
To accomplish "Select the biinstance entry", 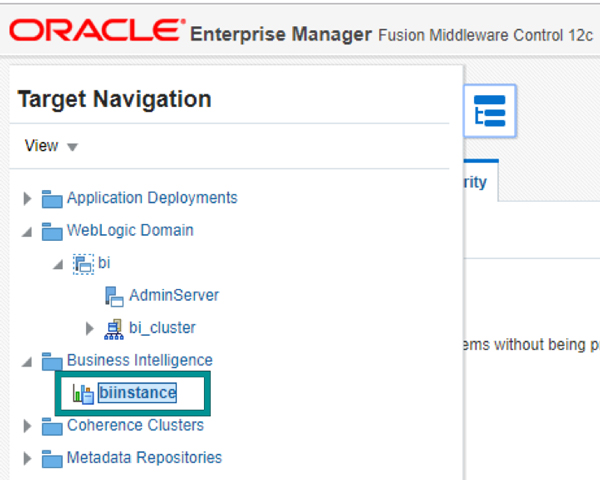I will pos(137,393).
